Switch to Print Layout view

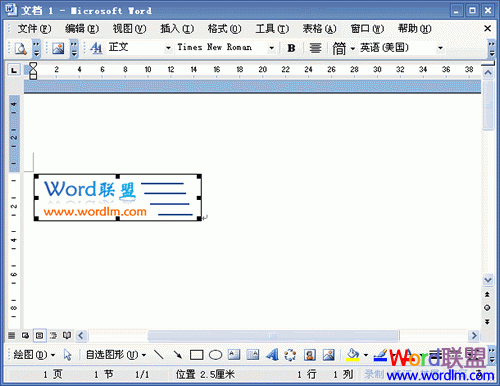(x=39, y=335)
